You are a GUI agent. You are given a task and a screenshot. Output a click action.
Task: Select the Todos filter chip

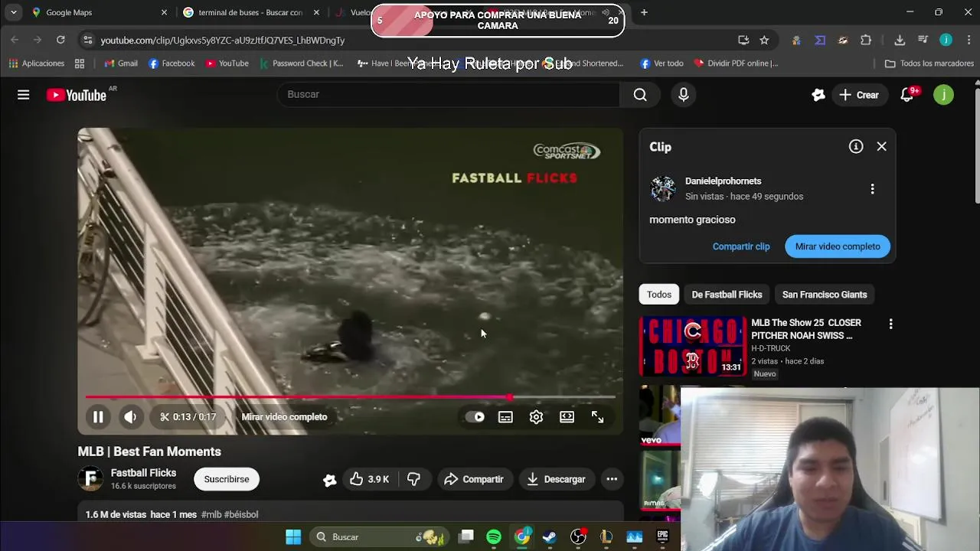(658, 295)
